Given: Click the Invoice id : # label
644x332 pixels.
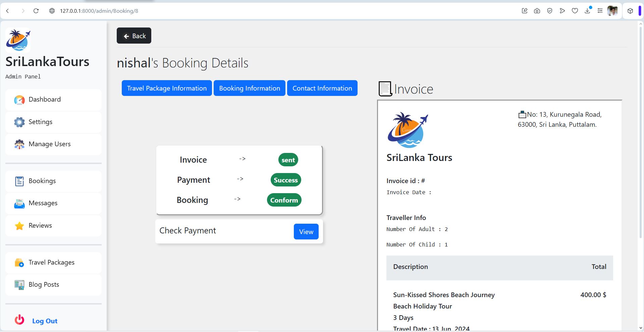Looking at the screenshot, I should [406, 181].
